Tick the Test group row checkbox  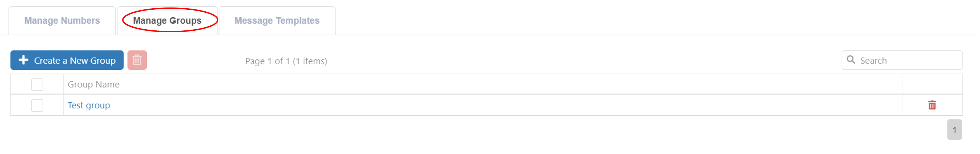click(37, 105)
